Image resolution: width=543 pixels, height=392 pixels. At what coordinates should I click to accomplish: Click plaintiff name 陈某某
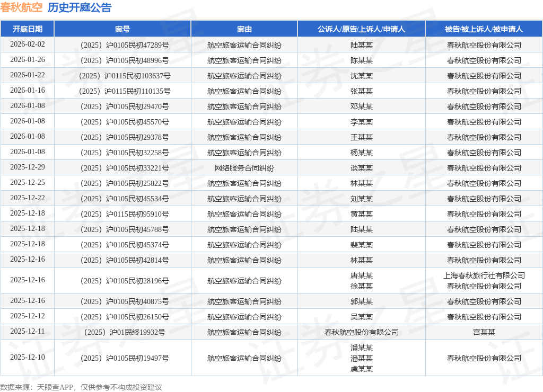pos(361,60)
